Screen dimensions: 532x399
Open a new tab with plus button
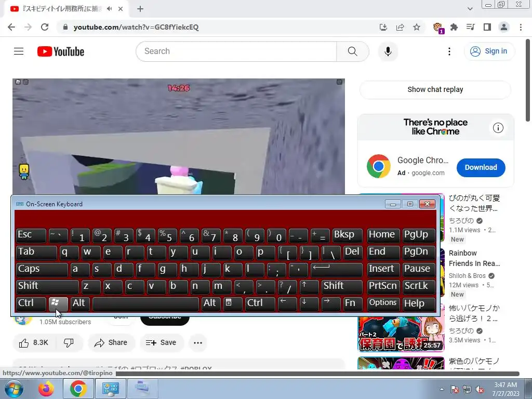[x=140, y=9]
